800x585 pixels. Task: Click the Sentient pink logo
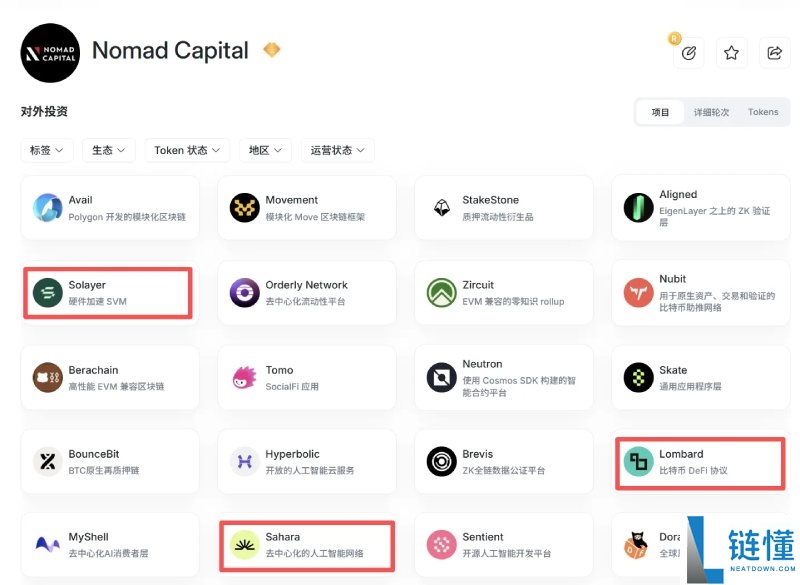tap(441, 545)
